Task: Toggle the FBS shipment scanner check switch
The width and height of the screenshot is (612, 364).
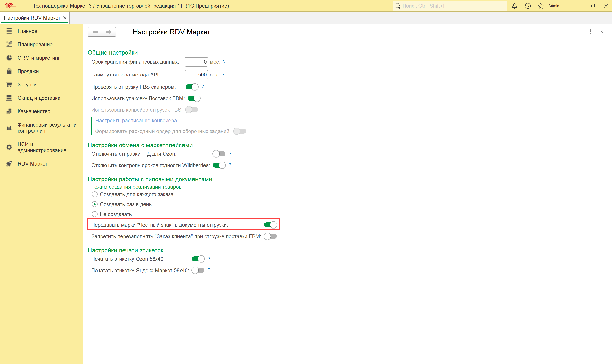Action: click(x=192, y=87)
